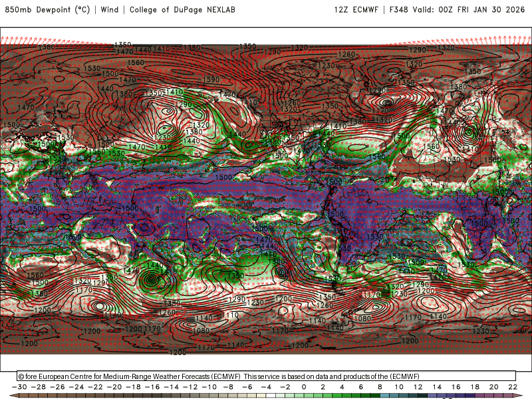The width and height of the screenshot is (532, 399).
Task: Click the "F348 Valid: 00Z FRI JAN 30 2026" text
Action: pyautogui.click(x=457, y=10)
